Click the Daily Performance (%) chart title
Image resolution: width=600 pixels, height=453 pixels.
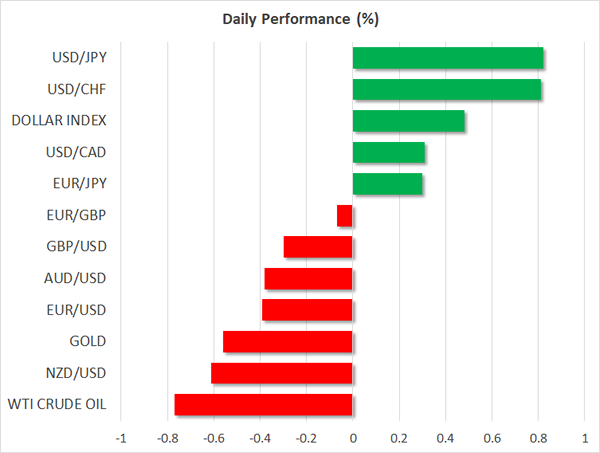(x=299, y=19)
